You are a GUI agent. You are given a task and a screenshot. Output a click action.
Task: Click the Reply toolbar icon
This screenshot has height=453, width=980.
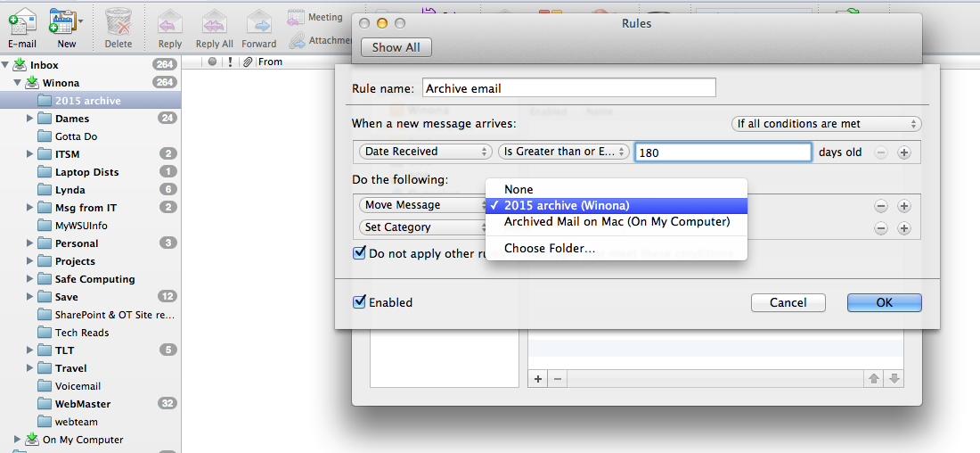pos(169,21)
